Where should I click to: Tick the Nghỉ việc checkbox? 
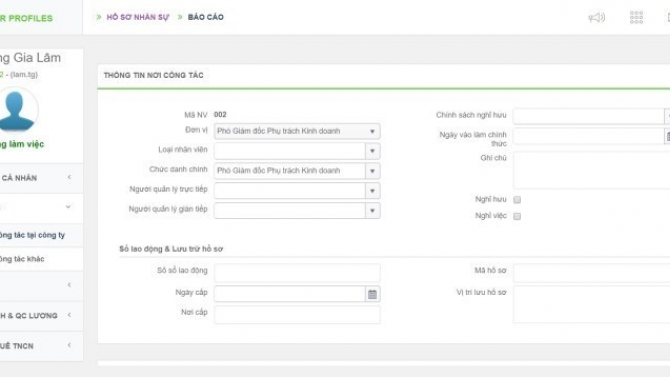click(x=517, y=216)
